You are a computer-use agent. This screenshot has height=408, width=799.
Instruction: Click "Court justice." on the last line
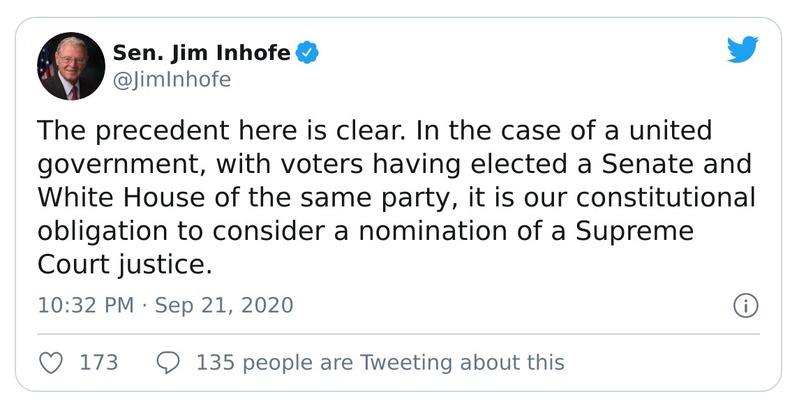click(127, 263)
